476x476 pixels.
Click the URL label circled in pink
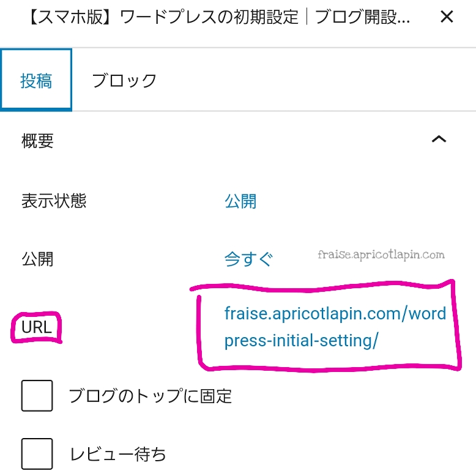coord(37,327)
